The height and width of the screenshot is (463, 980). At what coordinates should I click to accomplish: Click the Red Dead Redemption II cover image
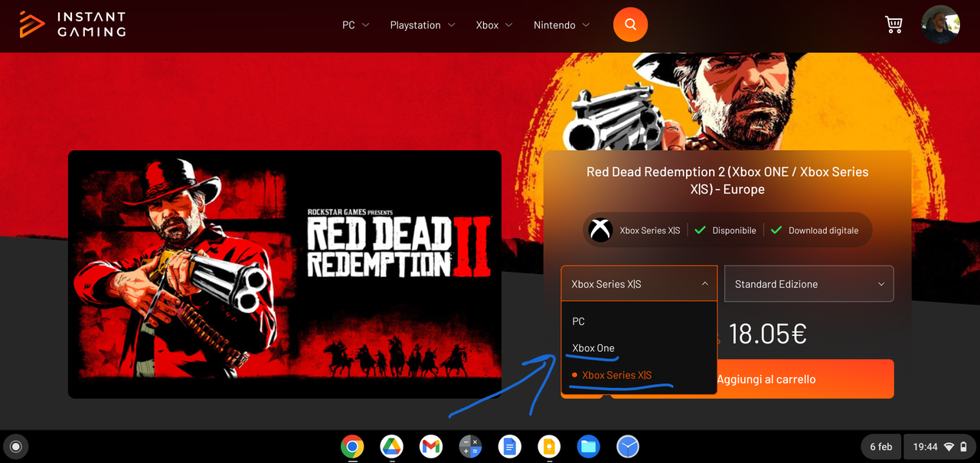click(x=285, y=274)
